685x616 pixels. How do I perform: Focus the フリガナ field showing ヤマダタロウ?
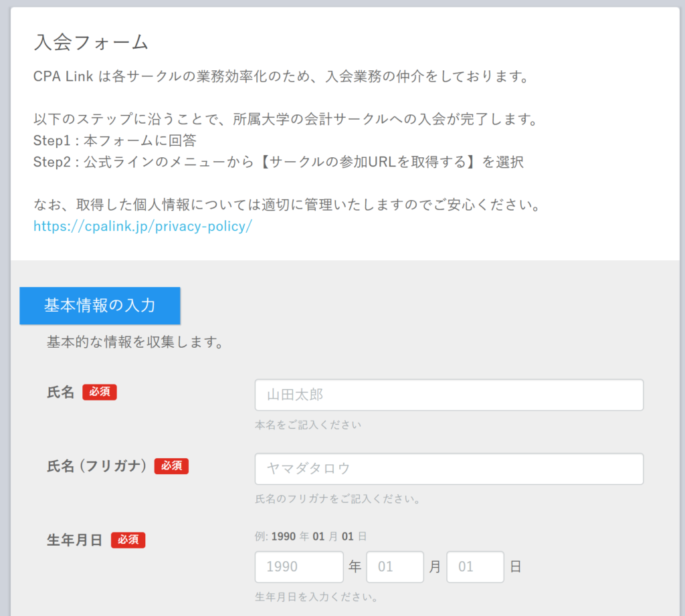(449, 469)
